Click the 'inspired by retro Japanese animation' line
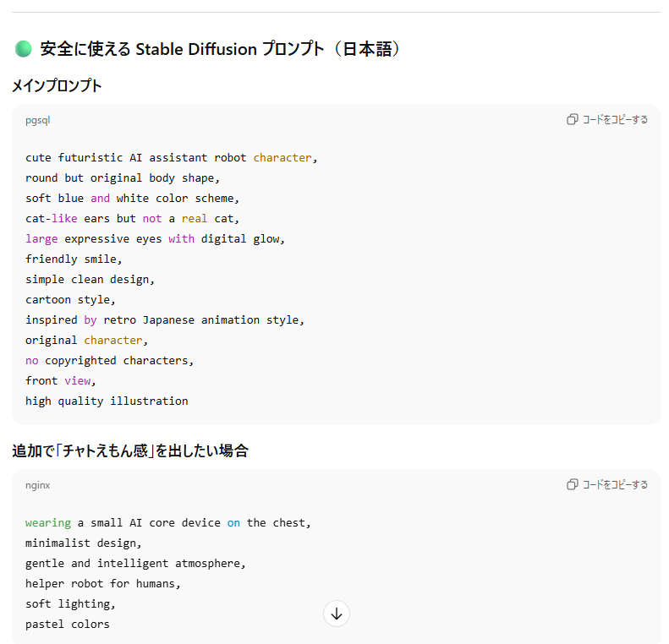669x644 pixels. point(165,319)
